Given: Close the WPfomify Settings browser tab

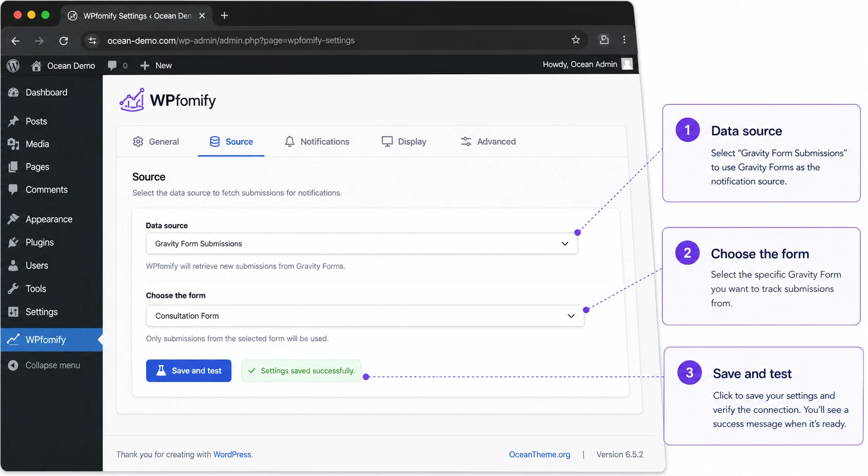Looking at the screenshot, I should click(202, 16).
